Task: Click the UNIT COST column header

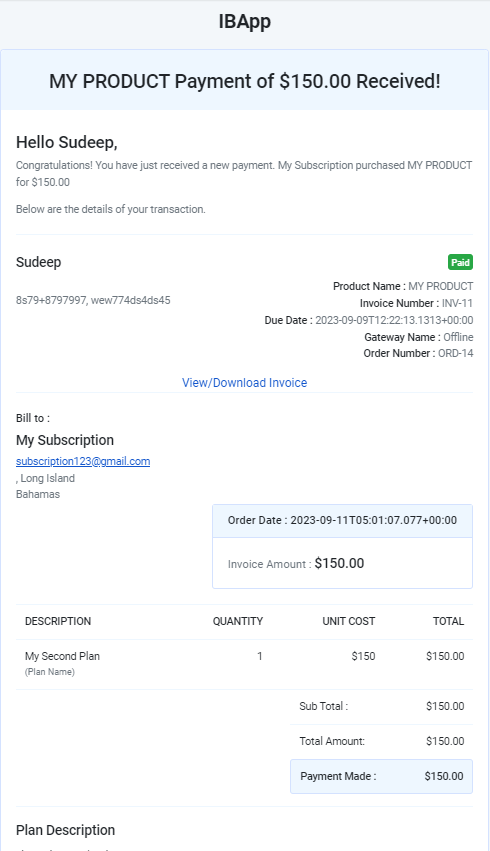Action: [349, 621]
